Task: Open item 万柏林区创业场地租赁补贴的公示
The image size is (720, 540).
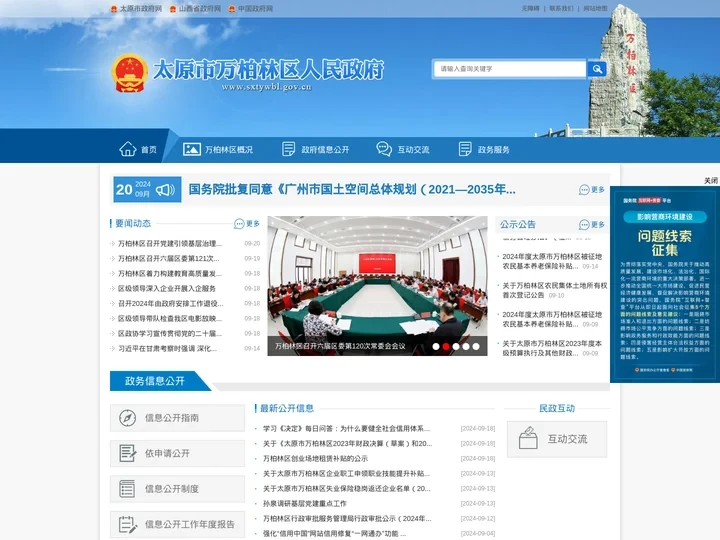Action: click(315, 458)
